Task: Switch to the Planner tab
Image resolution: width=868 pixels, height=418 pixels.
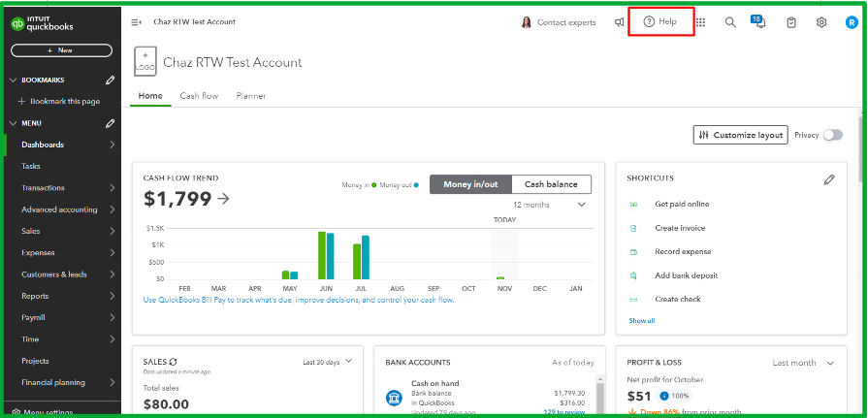Action: point(251,96)
